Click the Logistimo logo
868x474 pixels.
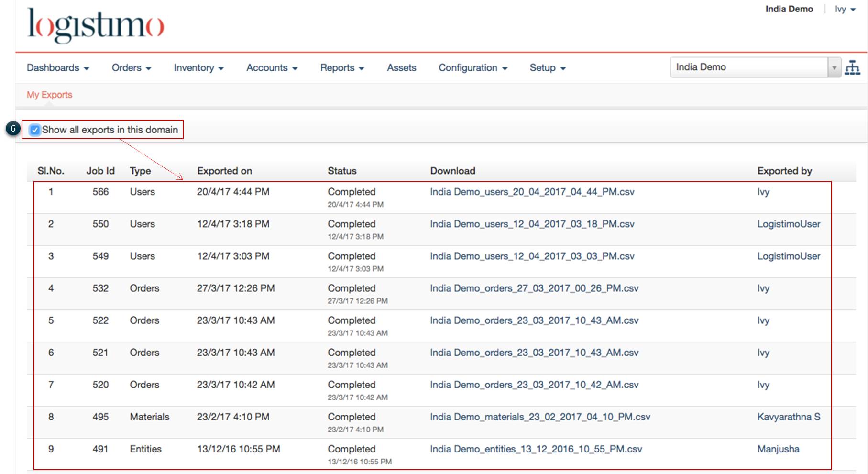tap(96, 26)
